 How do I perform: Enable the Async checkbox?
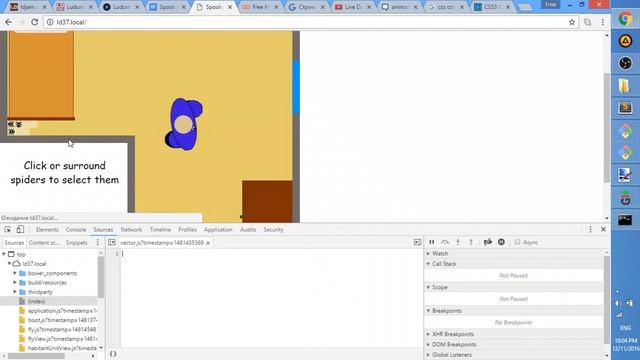coord(517,242)
